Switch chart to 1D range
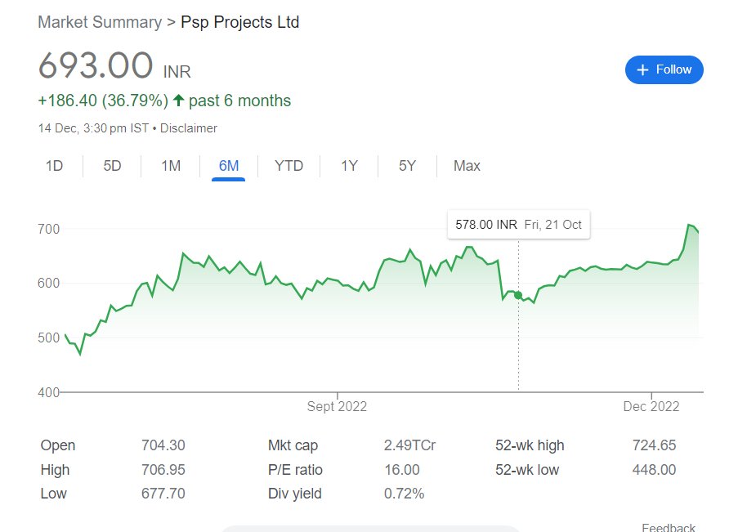Image resolution: width=756 pixels, height=532 pixels. [x=54, y=166]
